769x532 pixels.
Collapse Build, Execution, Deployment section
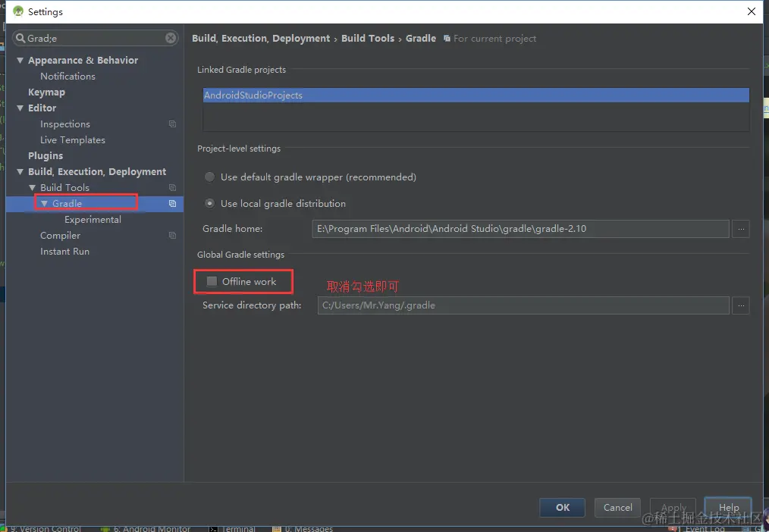[20, 172]
